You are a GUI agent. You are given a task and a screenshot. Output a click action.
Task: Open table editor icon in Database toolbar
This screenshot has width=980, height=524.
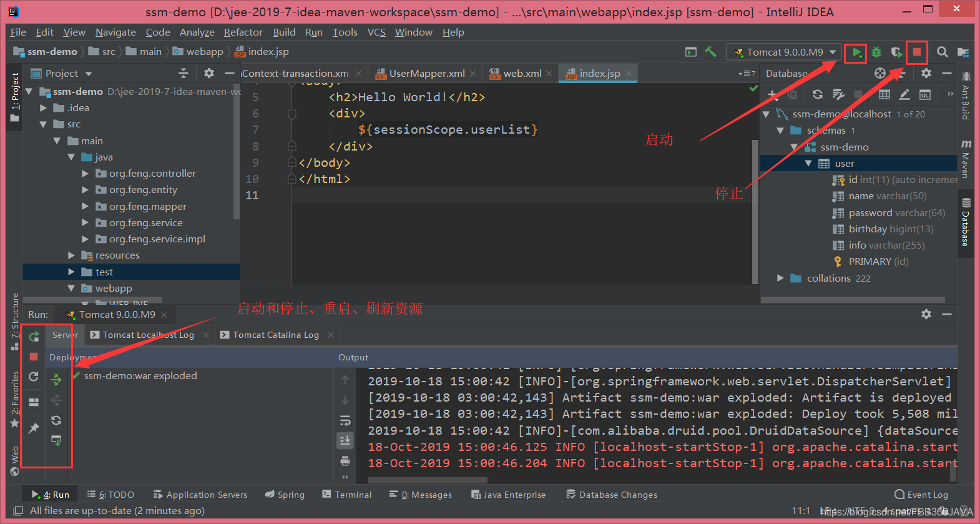pos(884,95)
